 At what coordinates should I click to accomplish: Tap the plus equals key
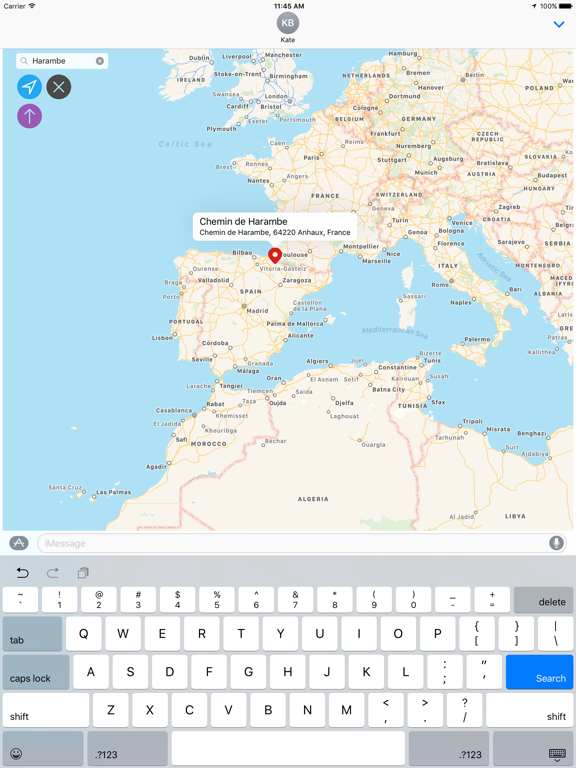tap(492, 600)
